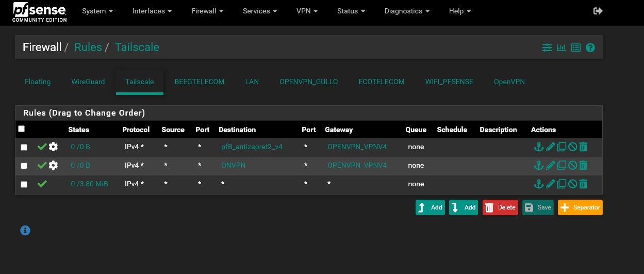Check the pfB_antizapret2_v4 rule checkbox

[x=24, y=148]
